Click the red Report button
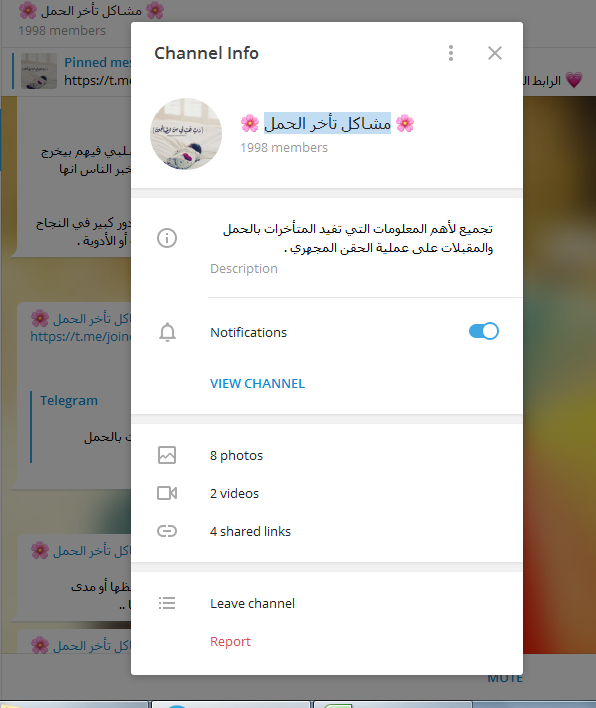The image size is (596, 708). [230, 641]
